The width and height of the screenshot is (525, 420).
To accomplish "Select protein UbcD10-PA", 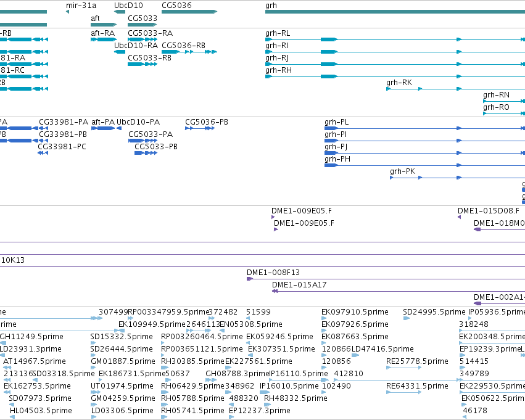I will pyautogui.click(x=138, y=122).
